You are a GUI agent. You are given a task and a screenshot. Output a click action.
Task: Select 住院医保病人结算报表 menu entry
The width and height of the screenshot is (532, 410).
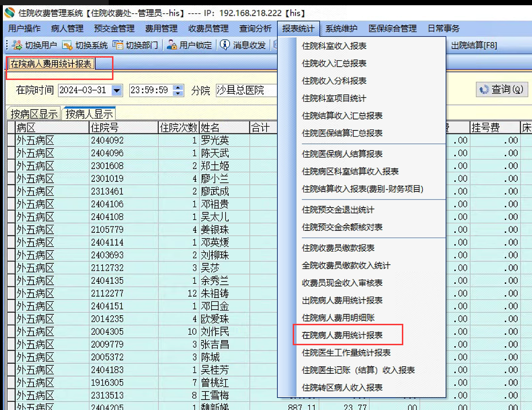pos(342,154)
